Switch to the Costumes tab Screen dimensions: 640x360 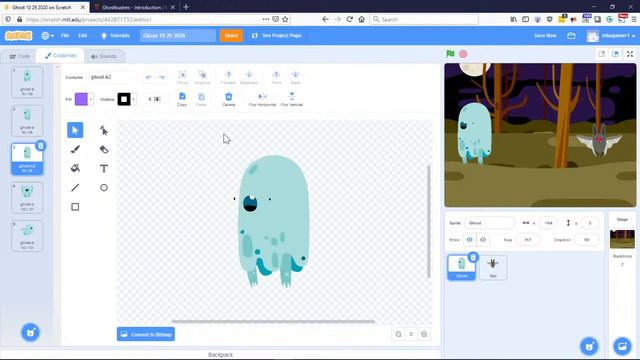coord(60,56)
